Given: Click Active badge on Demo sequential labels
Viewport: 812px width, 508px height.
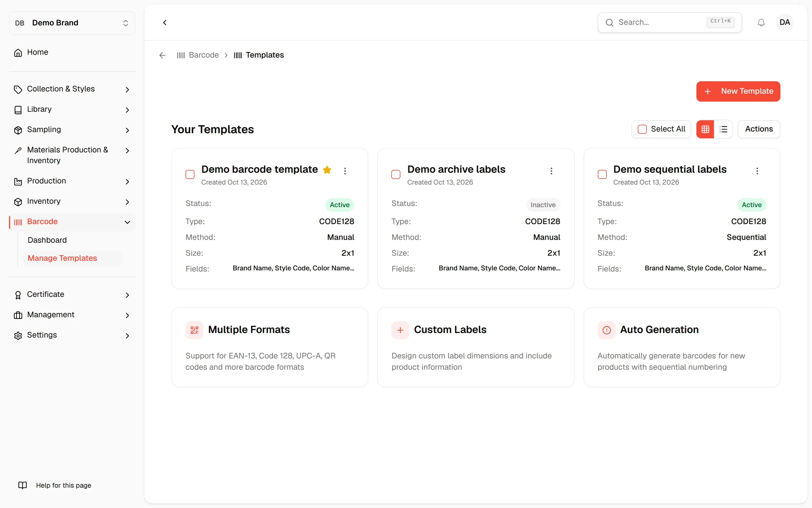Looking at the screenshot, I should click(x=752, y=205).
